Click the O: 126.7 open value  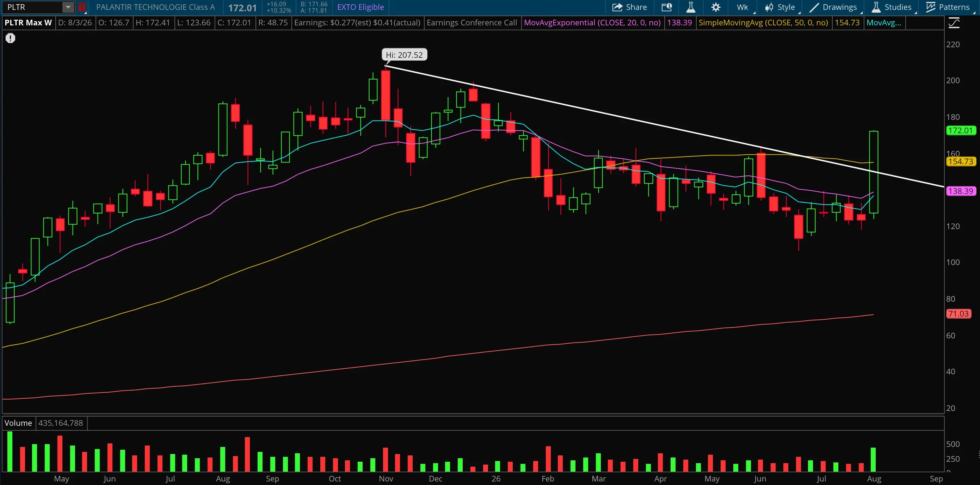coord(114,23)
